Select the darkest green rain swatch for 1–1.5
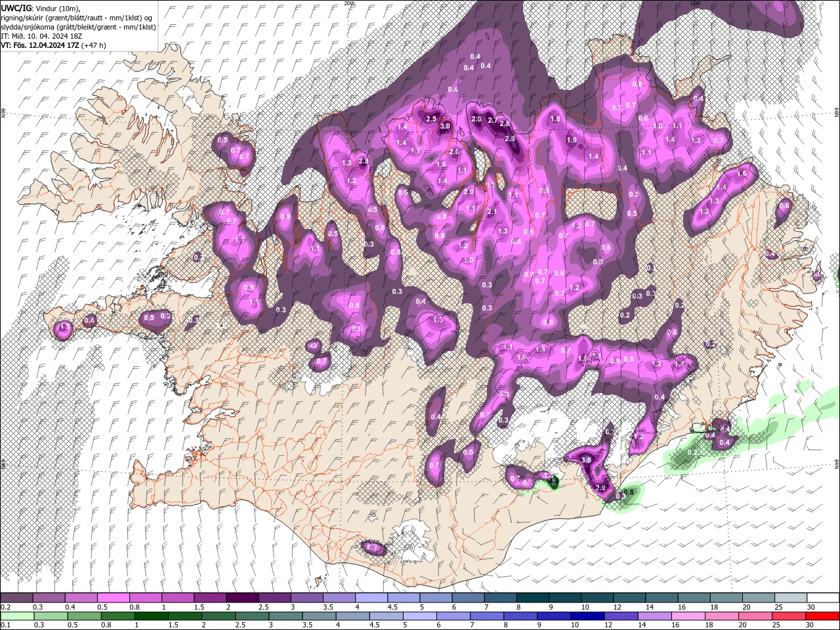 coord(152,616)
